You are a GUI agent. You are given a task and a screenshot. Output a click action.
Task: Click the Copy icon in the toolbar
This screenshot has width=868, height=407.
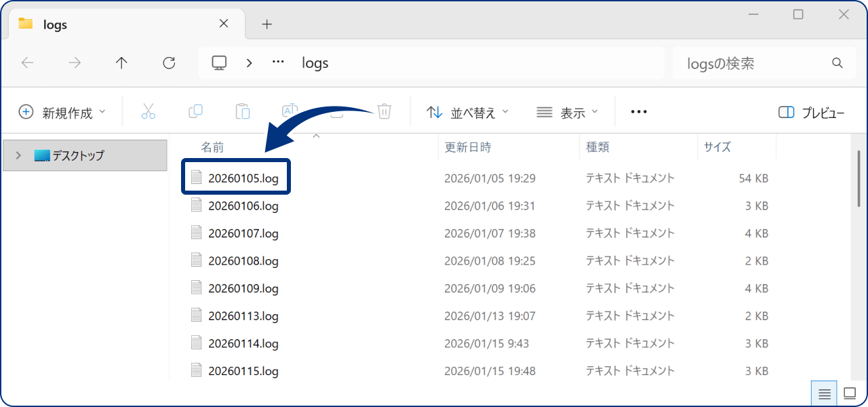tap(195, 111)
